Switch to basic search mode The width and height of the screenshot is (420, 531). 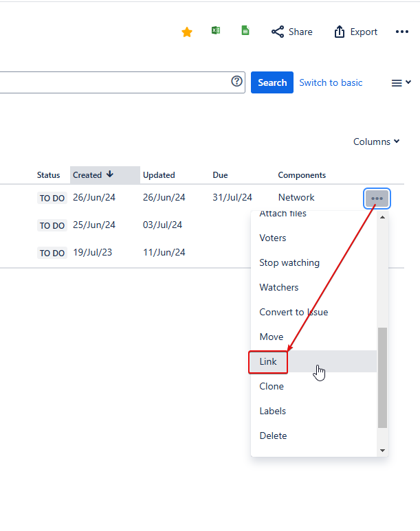pyautogui.click(x=331, y=82)
